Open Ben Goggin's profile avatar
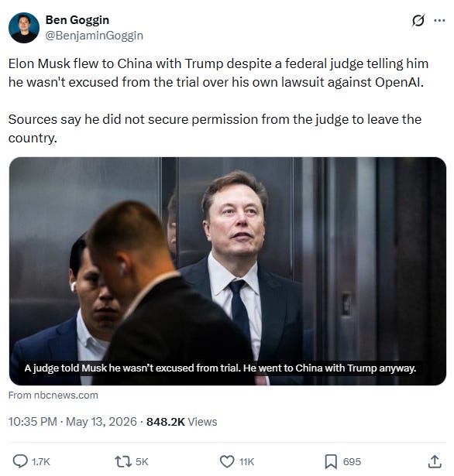The height and width of the screenshot is (476, 454). 24,28
